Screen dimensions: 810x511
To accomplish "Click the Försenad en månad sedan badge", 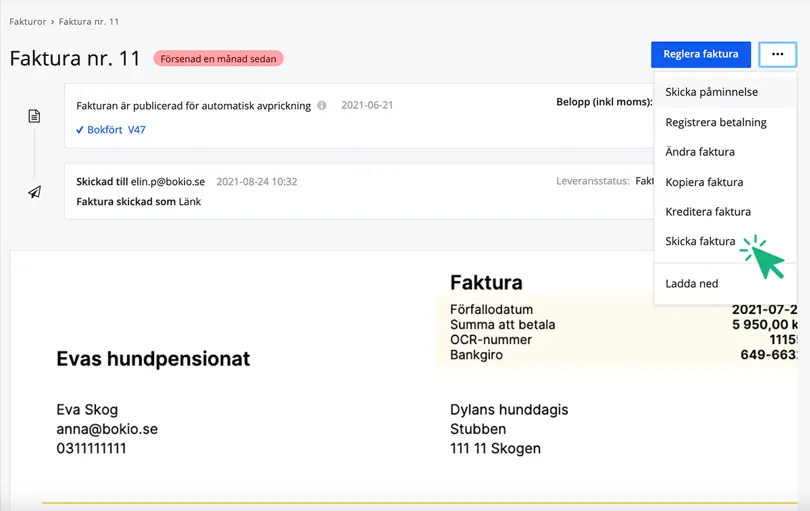I will tap(218, 59).
